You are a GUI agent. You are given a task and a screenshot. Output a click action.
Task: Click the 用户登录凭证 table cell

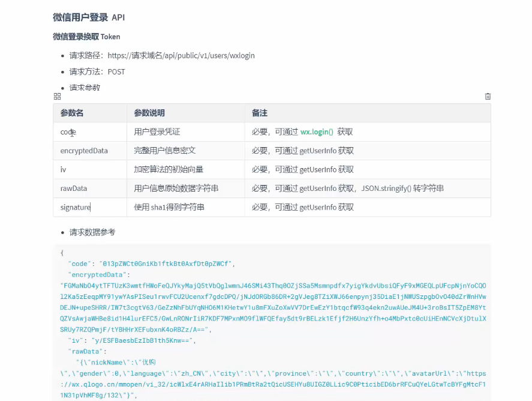[x=185, y=131]
